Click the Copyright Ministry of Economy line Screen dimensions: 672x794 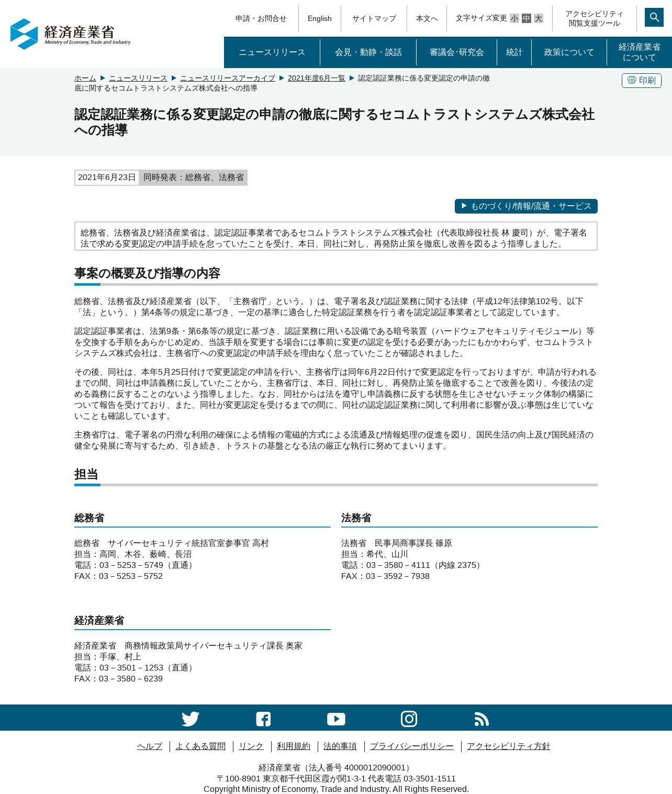point(337,789)
